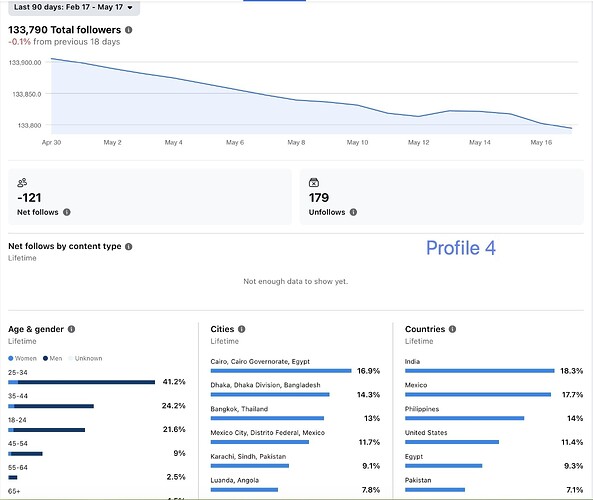Screen dimensions: 593x500
Task: Click the India country bar
Action: (x=480, y=371)
